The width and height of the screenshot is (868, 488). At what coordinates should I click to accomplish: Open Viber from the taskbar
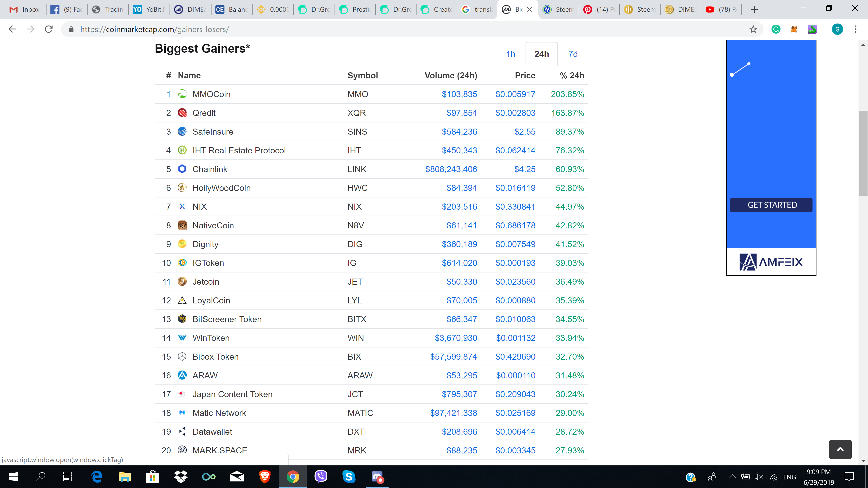(321, 476)
